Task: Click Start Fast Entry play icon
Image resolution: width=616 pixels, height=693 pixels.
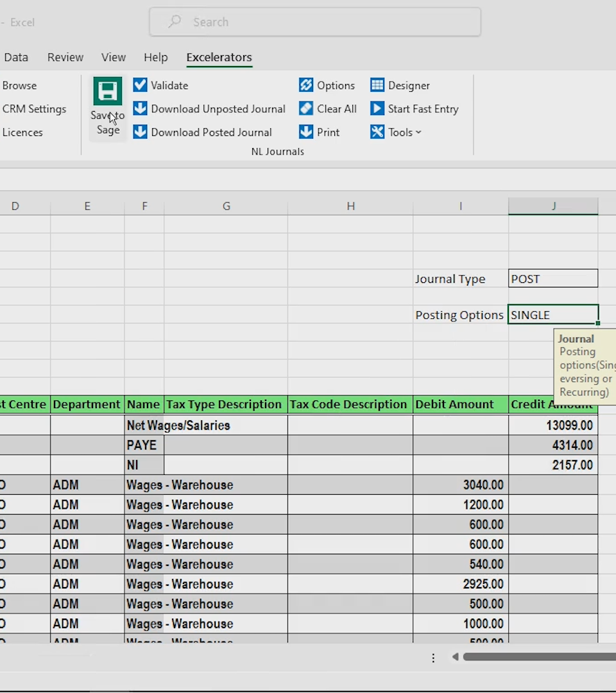Action: (x=377, y=108)
